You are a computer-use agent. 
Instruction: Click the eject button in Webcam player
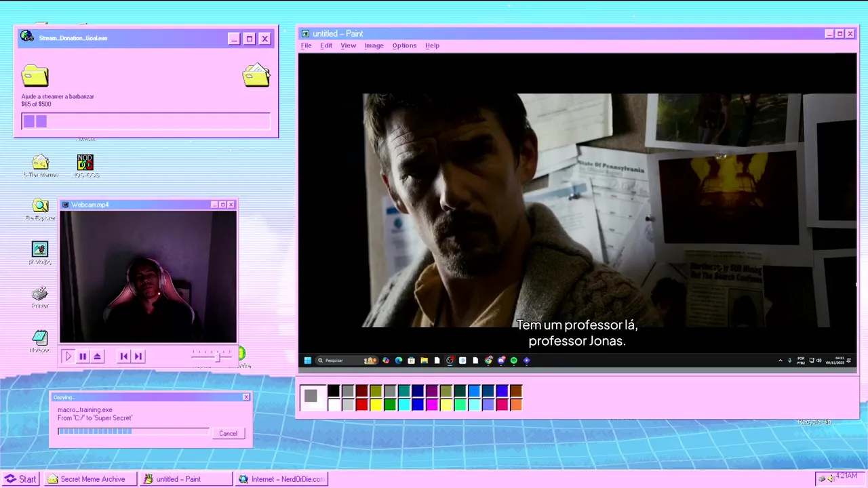click(x=98, y=356)
